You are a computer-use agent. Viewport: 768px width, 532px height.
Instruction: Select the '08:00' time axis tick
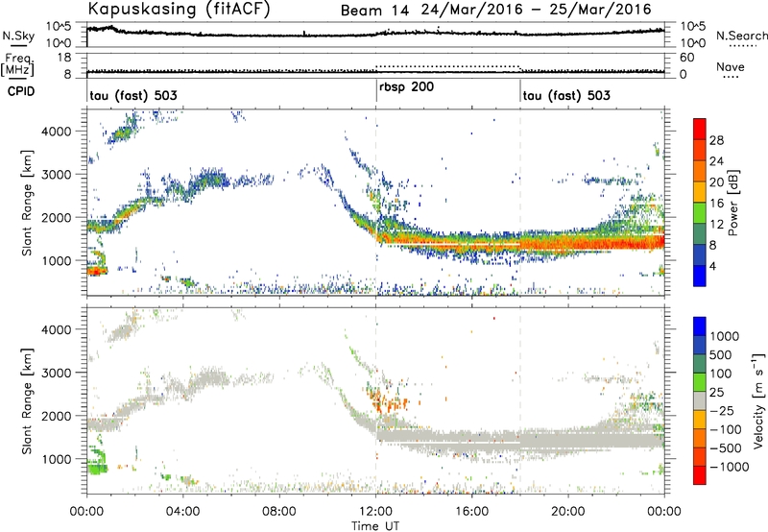279,512
